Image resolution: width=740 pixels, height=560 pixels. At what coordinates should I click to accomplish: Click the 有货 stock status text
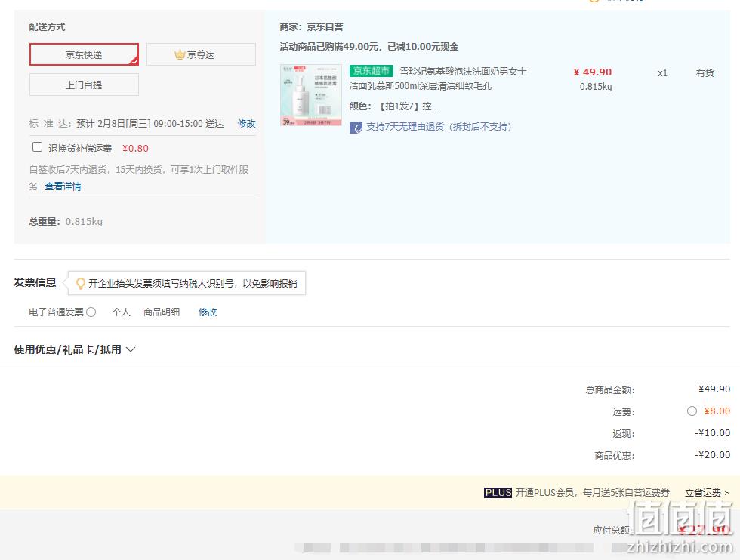coord(705,72)
